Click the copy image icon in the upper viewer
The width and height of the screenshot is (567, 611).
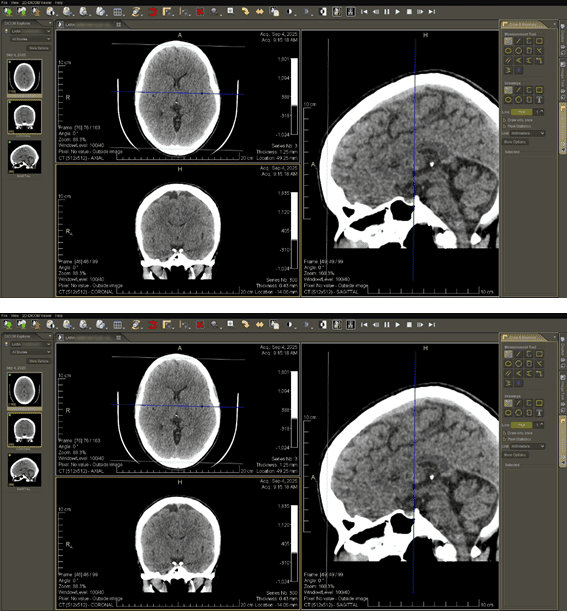[x=275, y=12]
